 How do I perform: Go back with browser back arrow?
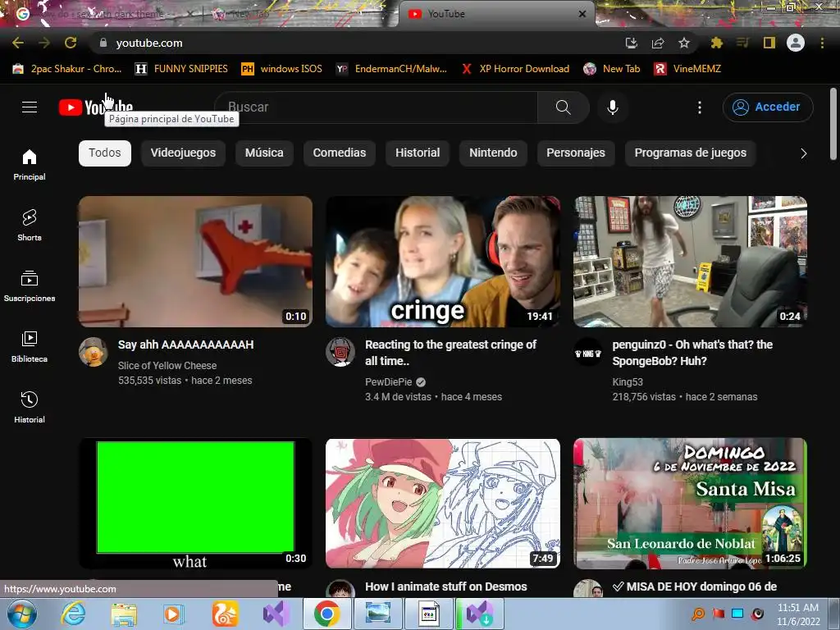(x=18, y=43)
